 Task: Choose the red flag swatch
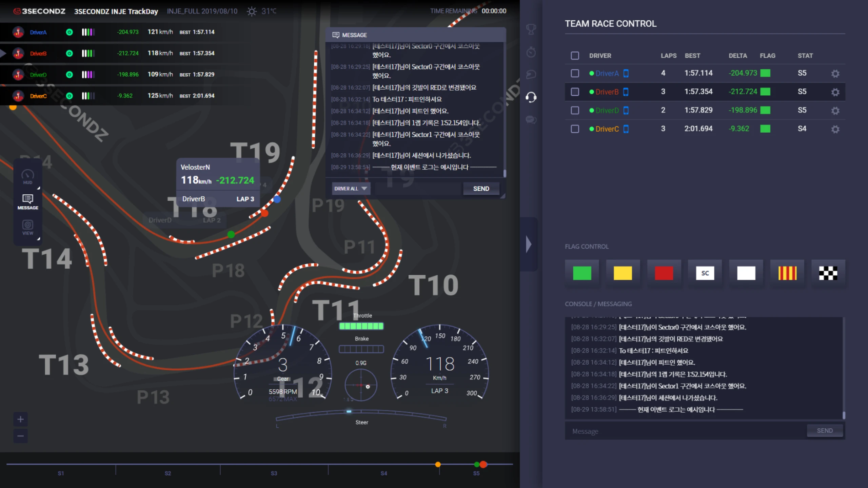tap(664, 273)
